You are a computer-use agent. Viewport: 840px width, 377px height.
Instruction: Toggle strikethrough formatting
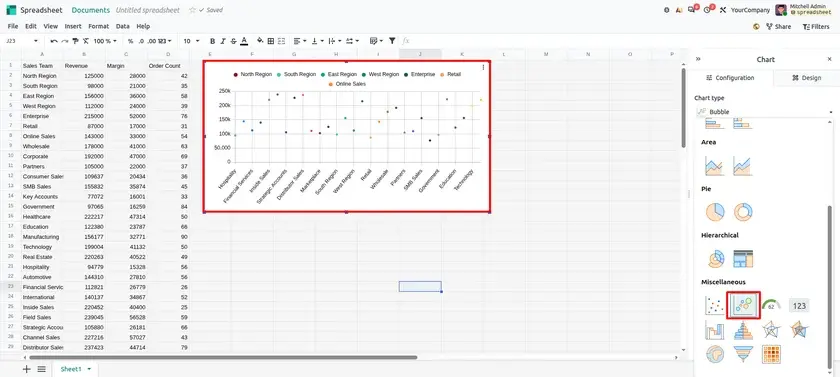pyautogui.click(x=234, y=41)
